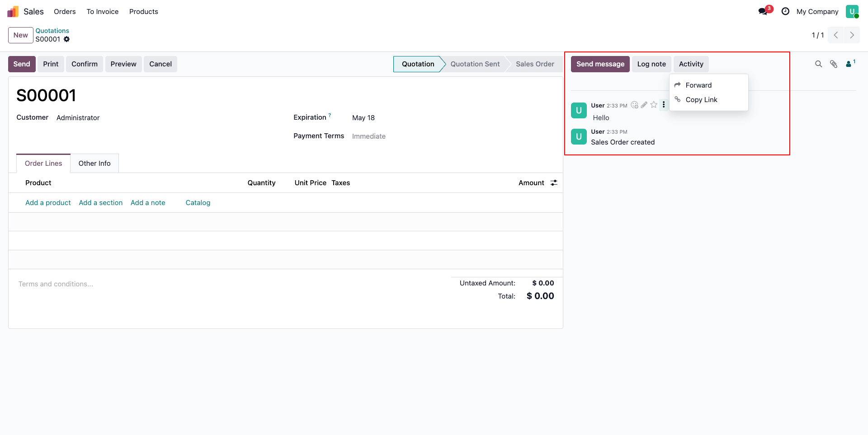Toggle the three-dot menu on Hello message
The image size is (868, 435).
pos(664,105)
